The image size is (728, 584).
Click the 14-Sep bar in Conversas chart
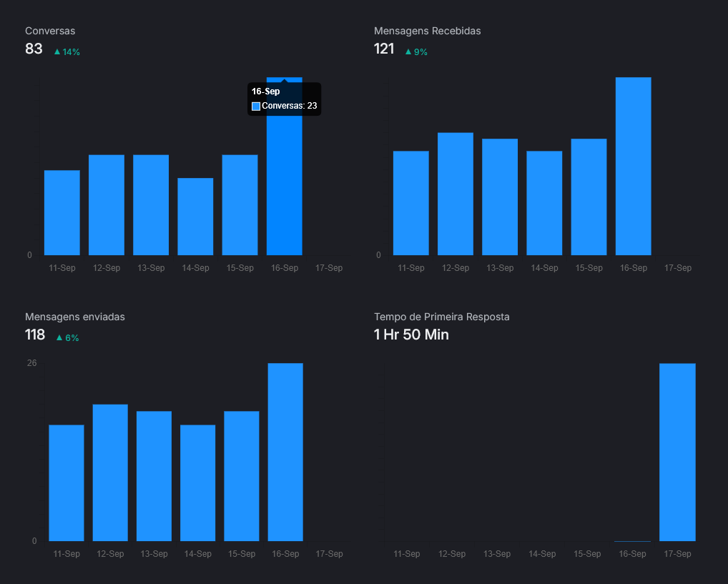point(195,217)
